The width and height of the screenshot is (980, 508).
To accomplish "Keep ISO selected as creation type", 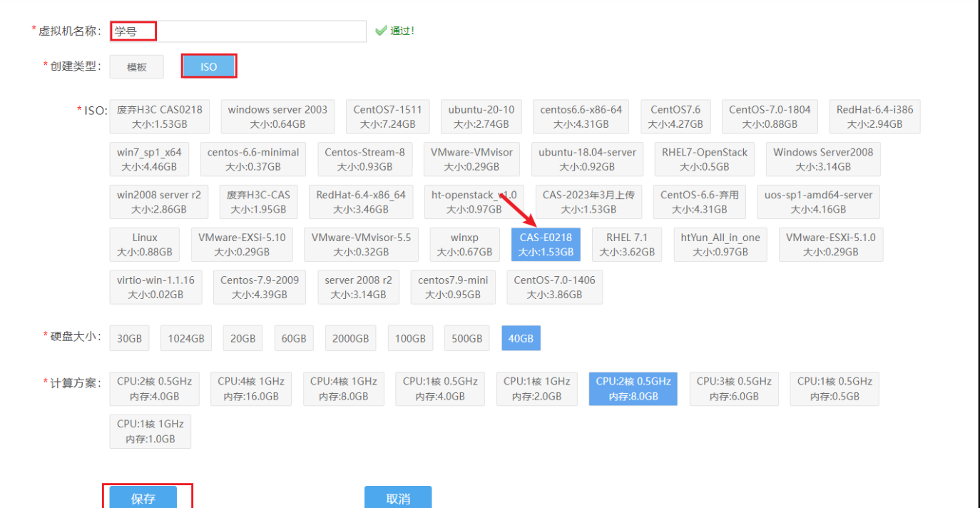I will [x=208, y=66].
